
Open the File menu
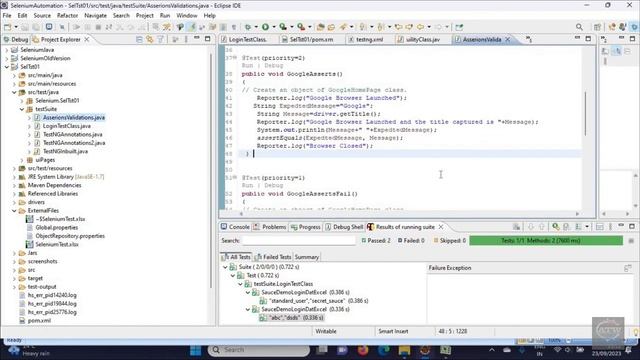[7, 16]
